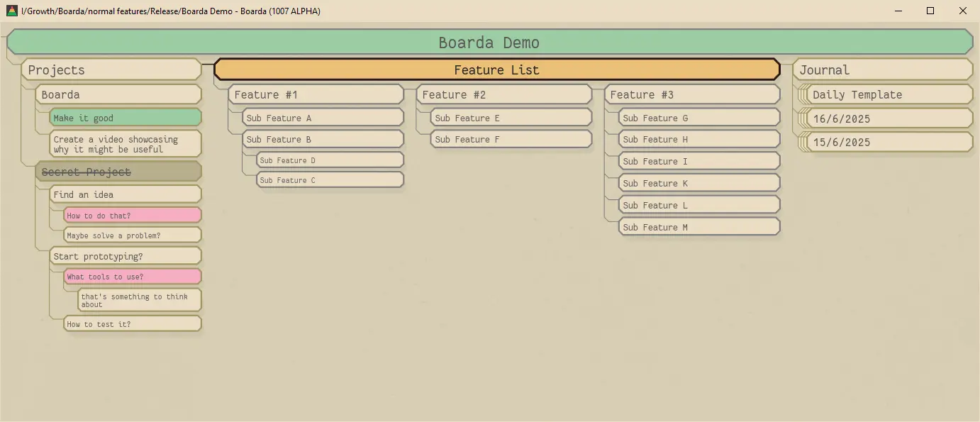
Task: Select Sub Feature L
Action: [x=699, y=205]
